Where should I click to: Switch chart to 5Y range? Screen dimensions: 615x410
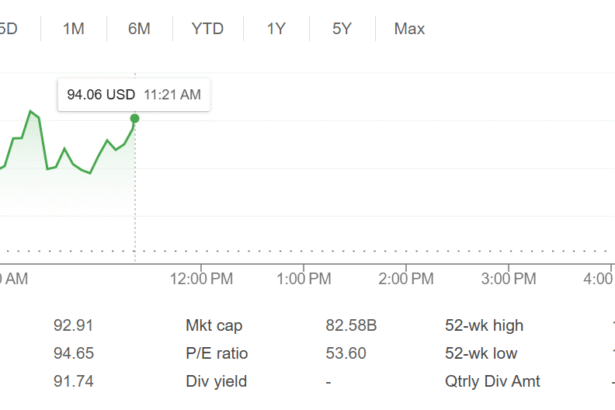(x=342, y=29)
